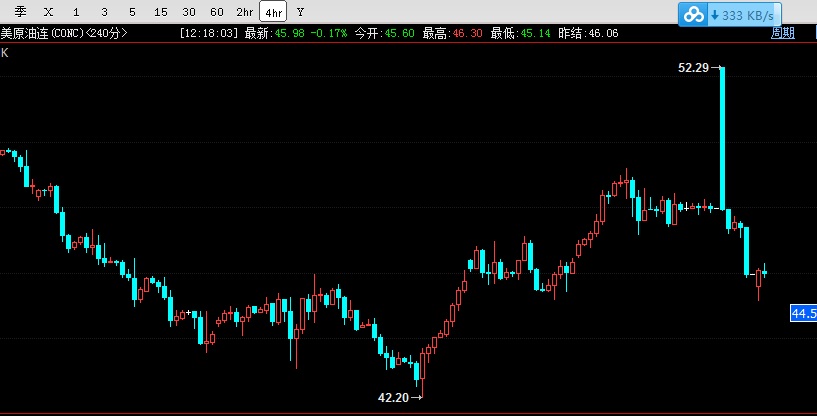Switch to 3 minute timeframe
The image size is (817, 416).
[x=105, y=12]
